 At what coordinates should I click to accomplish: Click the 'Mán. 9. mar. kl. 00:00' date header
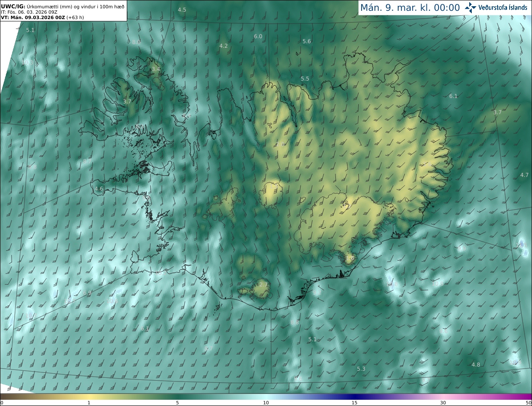pos(410,8)
